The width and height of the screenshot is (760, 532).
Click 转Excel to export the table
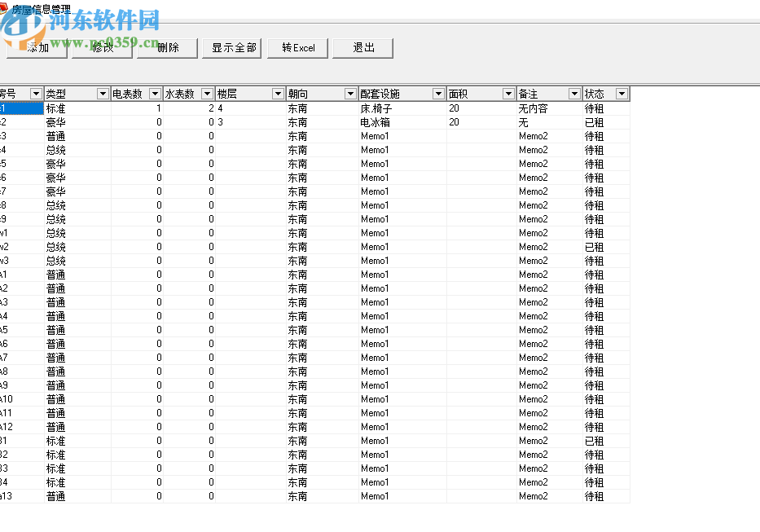[297, 48]
